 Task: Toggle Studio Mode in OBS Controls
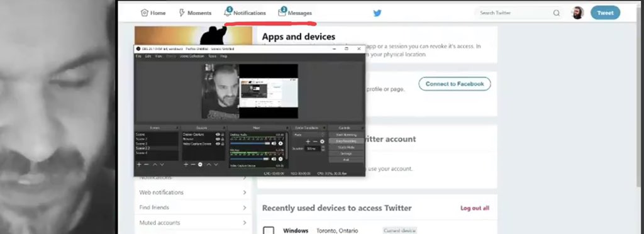tap(347, 147)
